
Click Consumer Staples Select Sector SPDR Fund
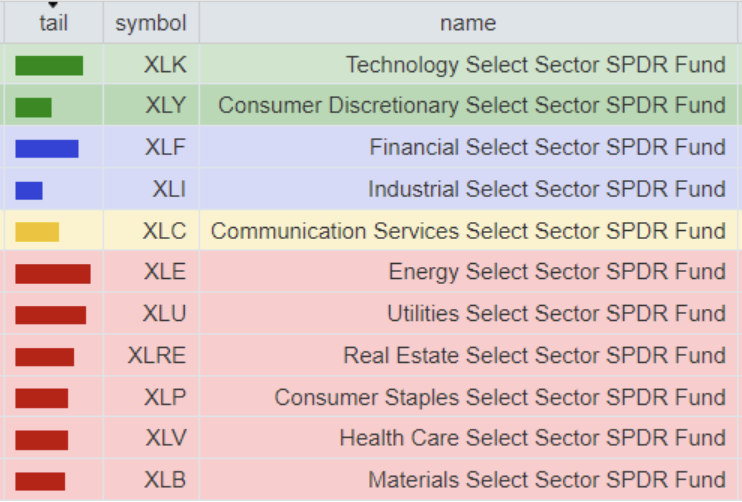pos(500,398)
